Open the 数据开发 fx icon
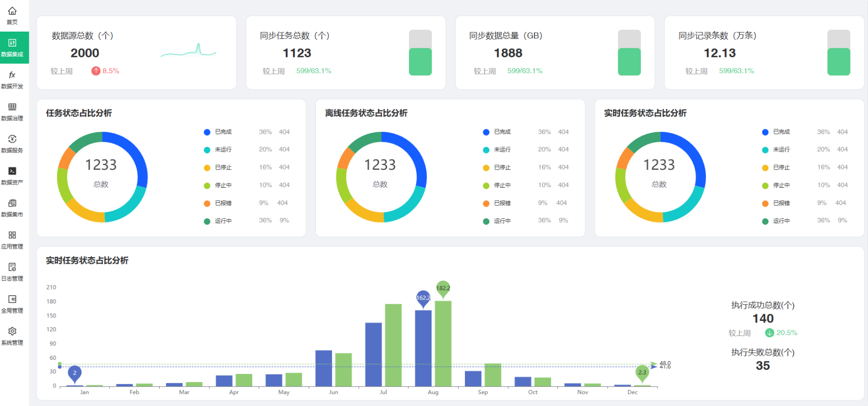The height and width of the screenshot is (406, 868). 12,75
